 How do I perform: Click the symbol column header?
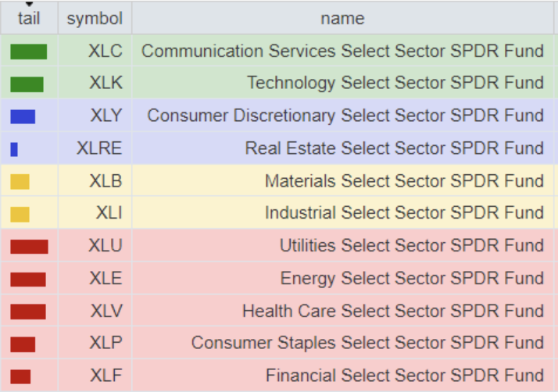[95, 17]
